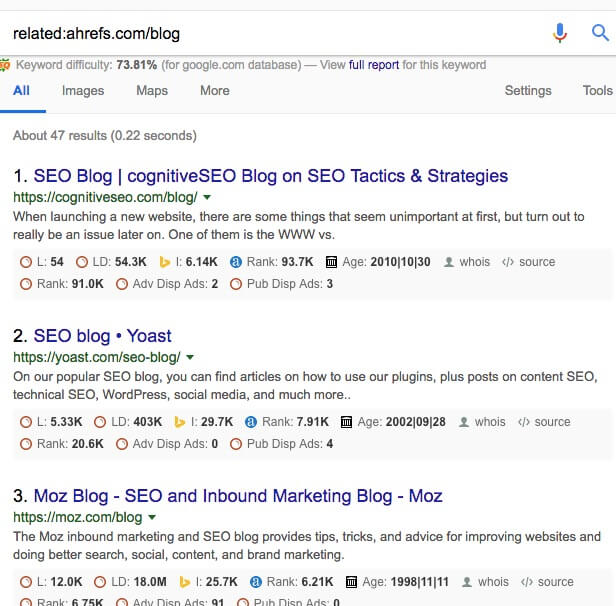Switch to the Images tab

83,91
